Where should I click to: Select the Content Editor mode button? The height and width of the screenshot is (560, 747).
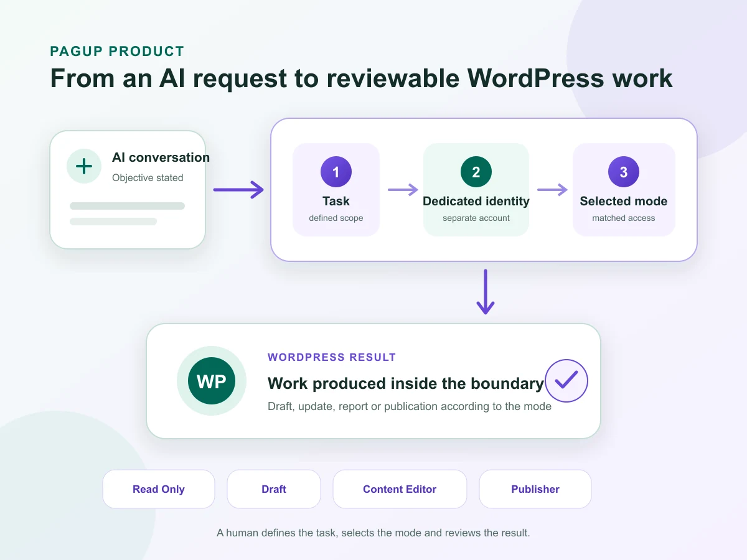pos(400,489)
